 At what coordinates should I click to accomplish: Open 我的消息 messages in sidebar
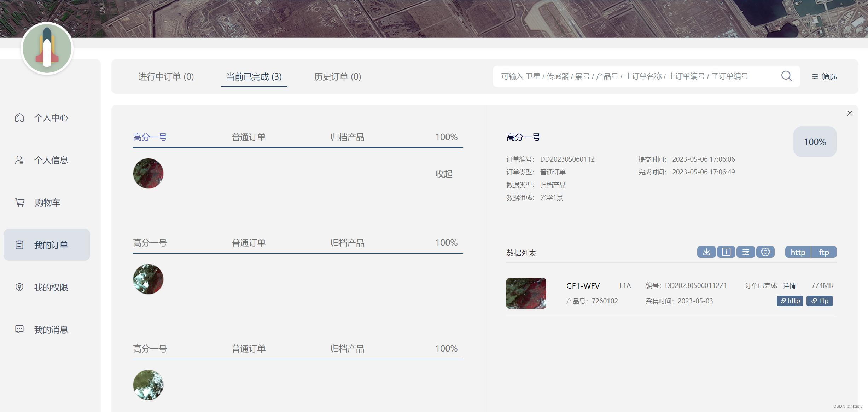[51, 330]
